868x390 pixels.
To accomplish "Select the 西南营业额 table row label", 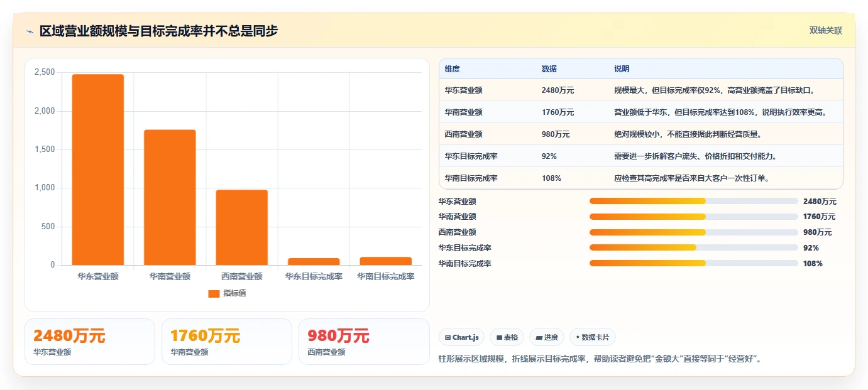I will click(x=463, y=134).
